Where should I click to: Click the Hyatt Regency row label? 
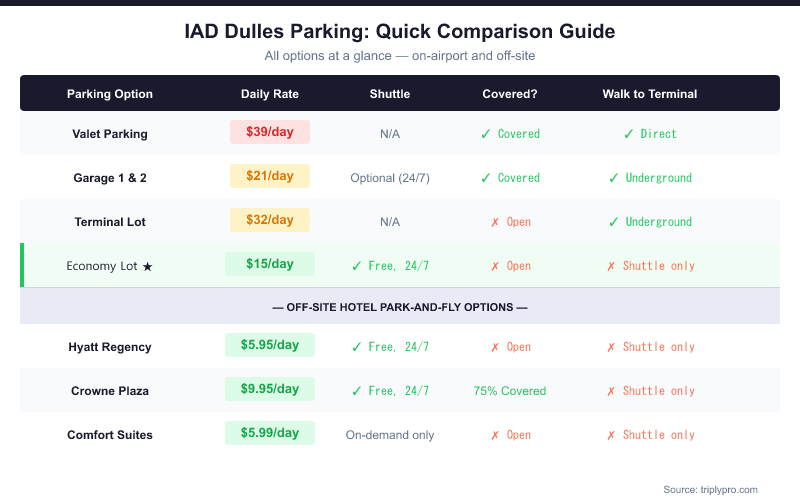pyautogui.click(x=110, y=347)
